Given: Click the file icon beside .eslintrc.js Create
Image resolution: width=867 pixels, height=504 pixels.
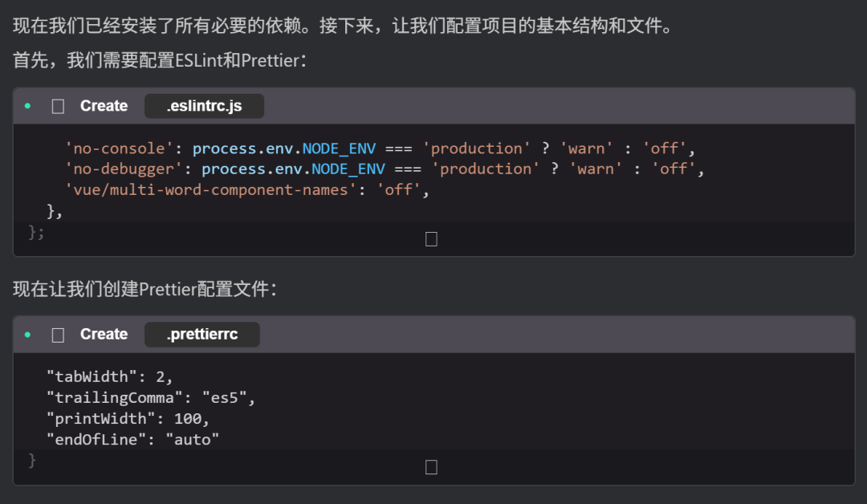Looking at the screenshot, I should 58,106.
